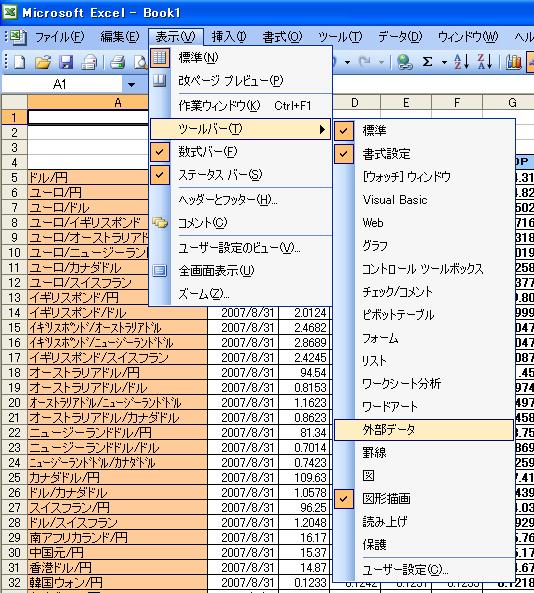Open the データ menu
Viewport: 534px width, 593px height.
click(400, 37)
